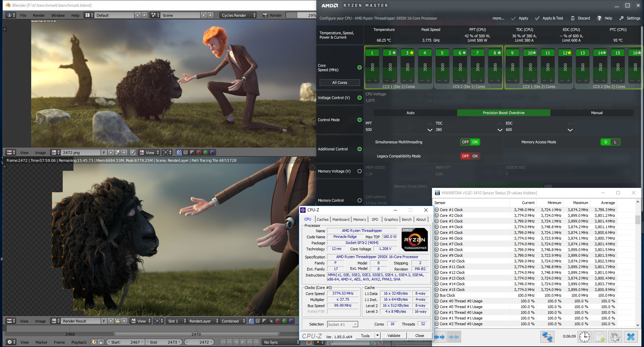The width and height of the screenshot is (644, 347).
Task: Open timeline Playback menu
Action: (79, 342)
